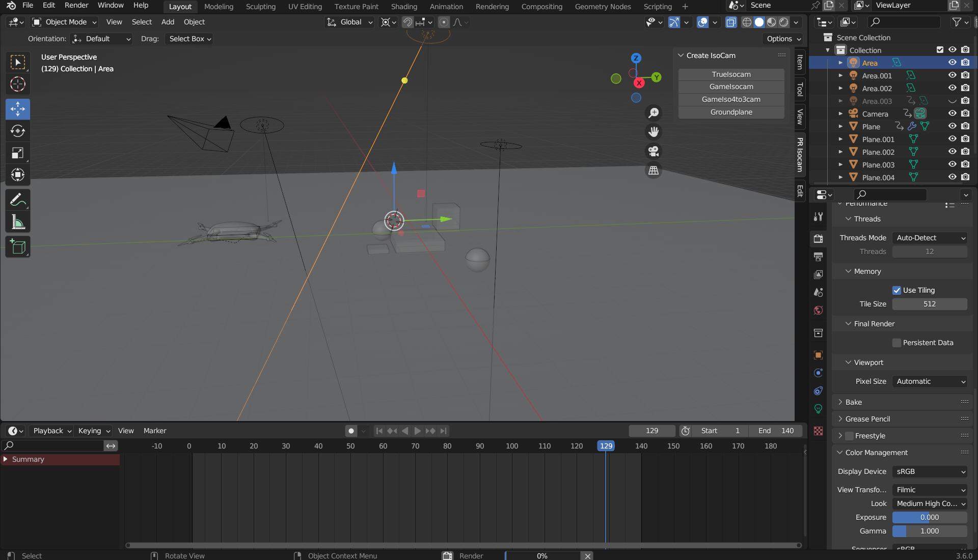Open the Threads Mode Auto-Detect dropdown
The image size is (978, 560).
(930, 238)
